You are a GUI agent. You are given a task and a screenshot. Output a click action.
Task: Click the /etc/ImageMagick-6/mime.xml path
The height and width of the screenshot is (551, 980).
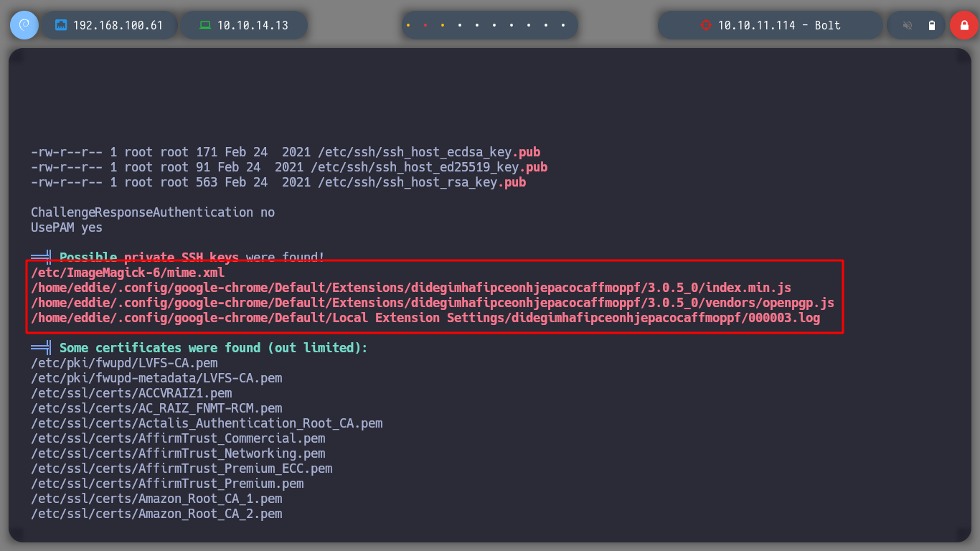click(128, 273)
